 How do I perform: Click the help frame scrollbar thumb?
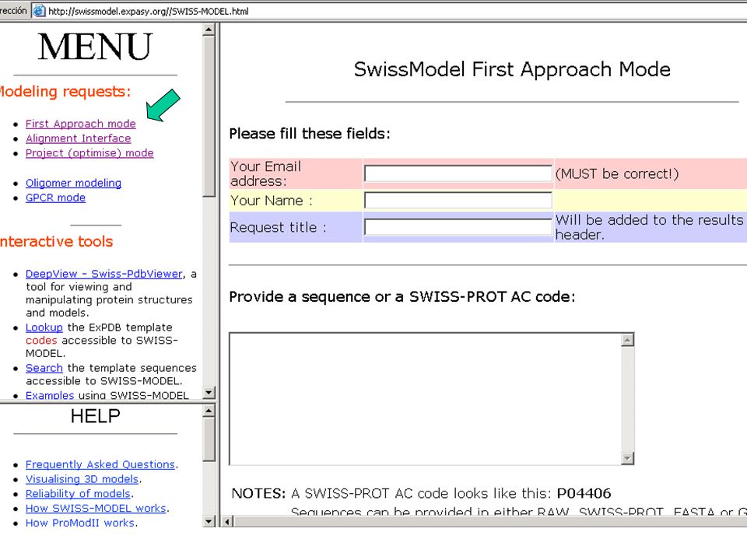(x=209, y=439)
